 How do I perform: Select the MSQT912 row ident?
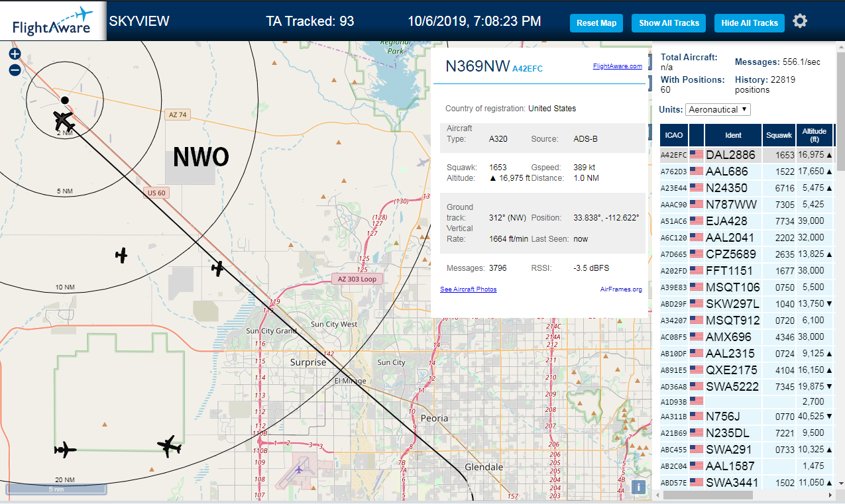tap(733, 320)
